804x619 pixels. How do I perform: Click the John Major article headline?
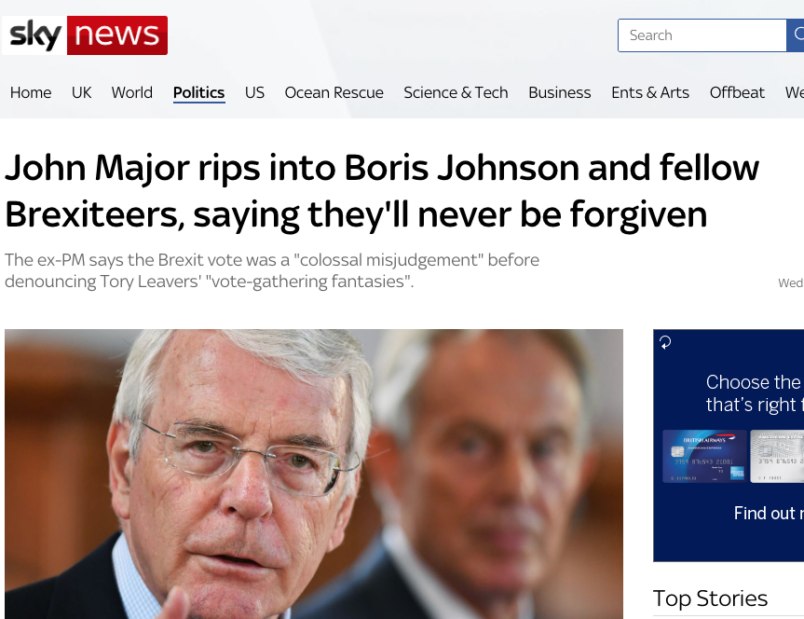pos(381,191)
